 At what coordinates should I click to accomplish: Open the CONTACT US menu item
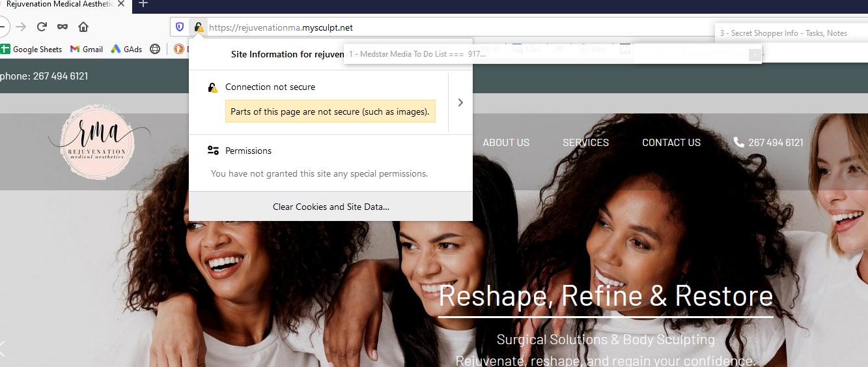pyautogui.click(x=671, y=142)
